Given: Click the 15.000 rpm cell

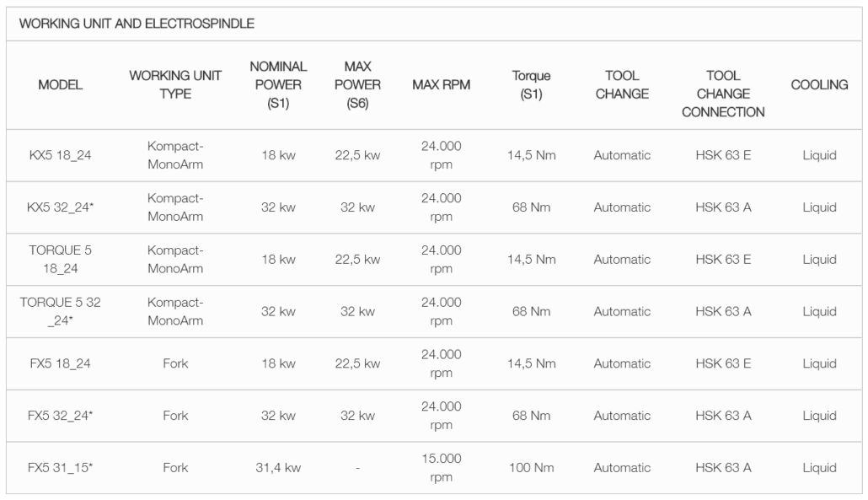Looking at the screenshot, I should click(x=442, y=468).
